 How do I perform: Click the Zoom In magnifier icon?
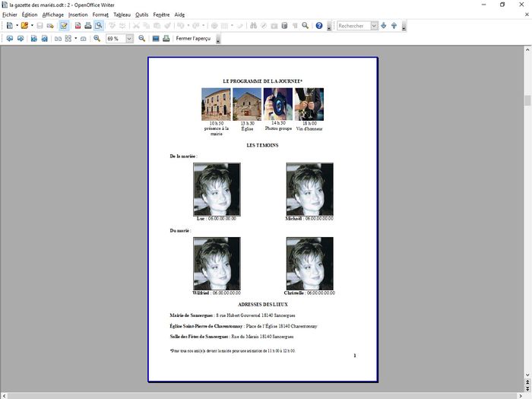[97, 39]
